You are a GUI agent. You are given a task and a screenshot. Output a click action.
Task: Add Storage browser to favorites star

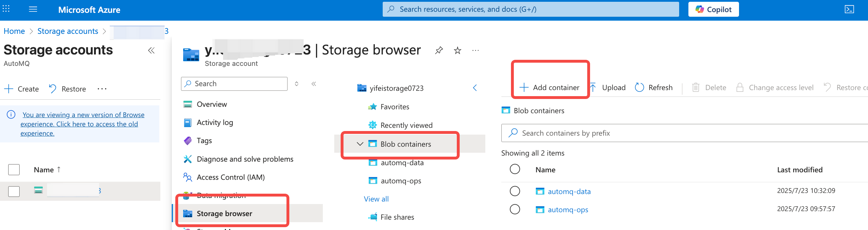click(x=458, y=51)
